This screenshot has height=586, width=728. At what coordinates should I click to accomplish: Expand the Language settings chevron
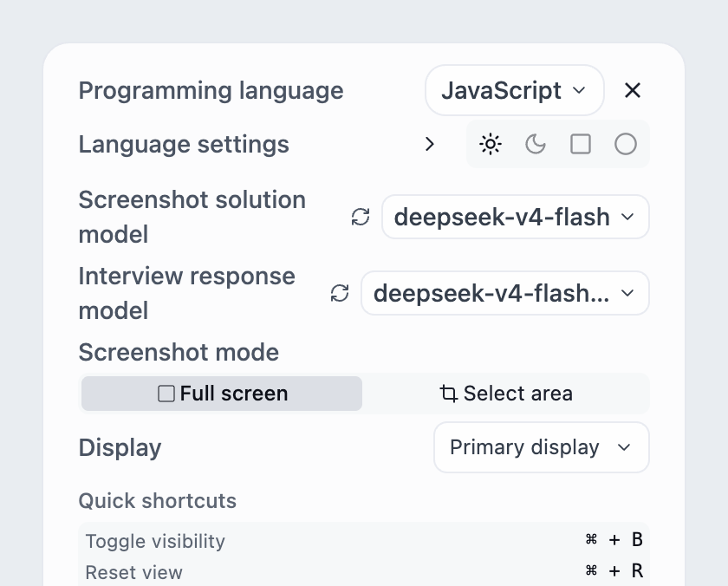click(430, 144)
